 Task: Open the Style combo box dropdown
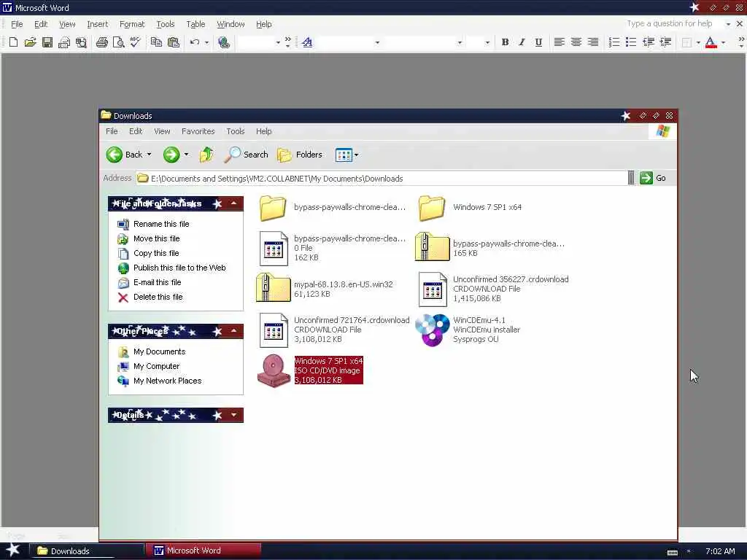(377, 42)
